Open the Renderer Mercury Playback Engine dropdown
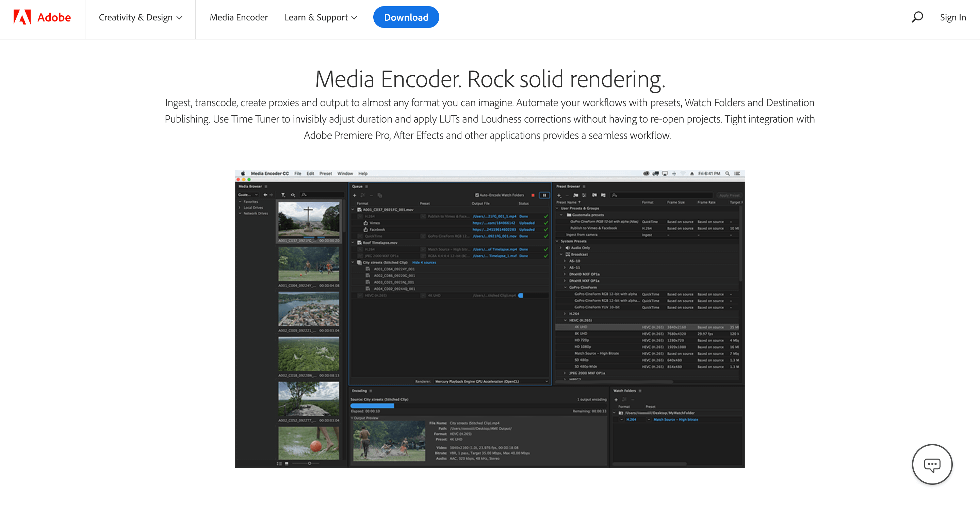 point(492,381)
